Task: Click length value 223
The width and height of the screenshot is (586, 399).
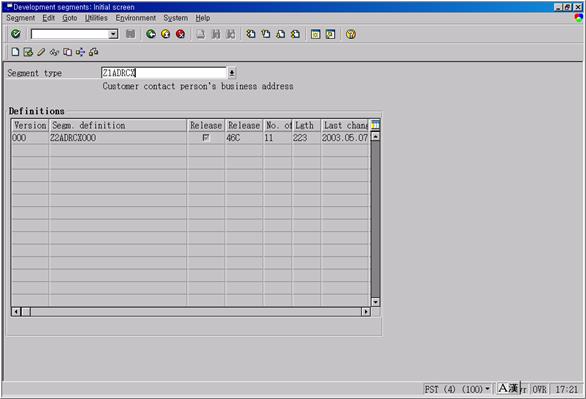Action: pos(306,138)
